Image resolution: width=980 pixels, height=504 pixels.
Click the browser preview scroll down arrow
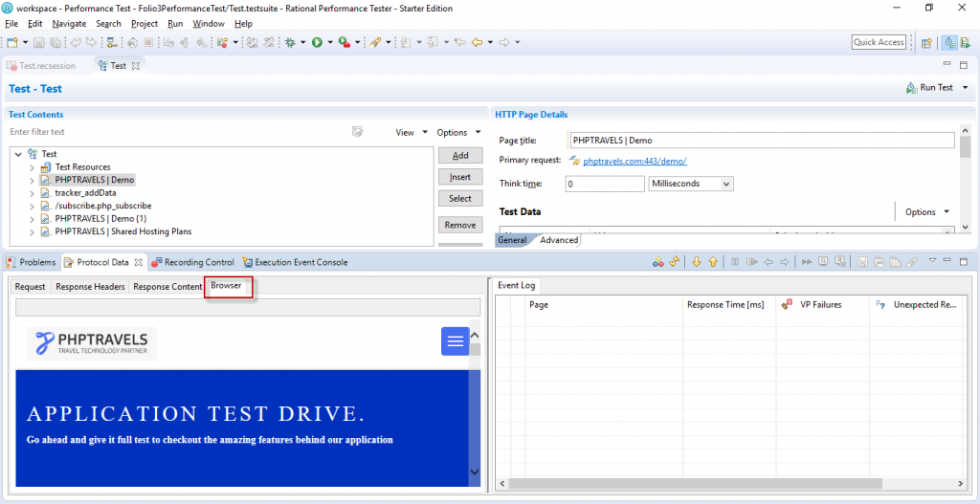[x=475, y=472]
